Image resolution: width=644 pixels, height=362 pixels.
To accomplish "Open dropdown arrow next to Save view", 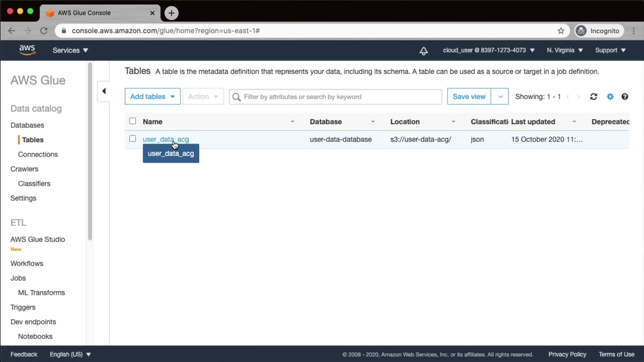I will tap(500, 97).
